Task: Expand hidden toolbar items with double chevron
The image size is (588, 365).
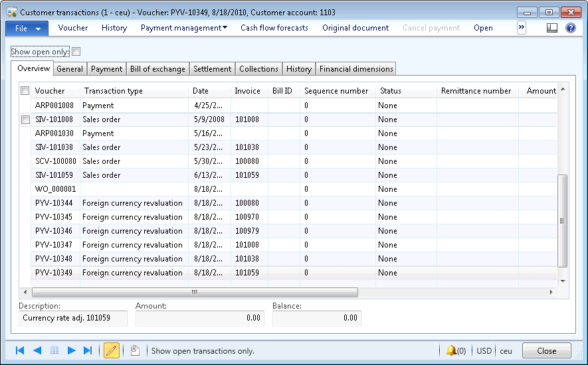Action: [x=522, y=27]
